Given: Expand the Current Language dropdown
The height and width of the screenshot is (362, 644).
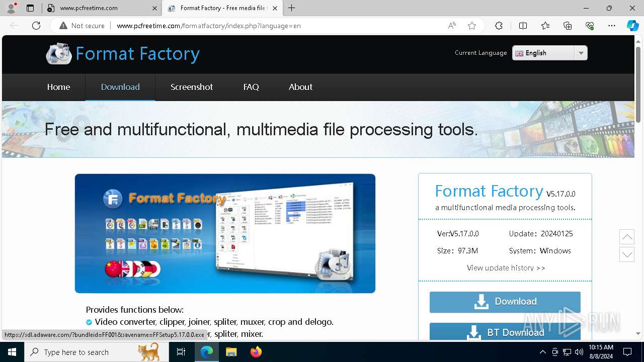Looking at the screenshot, I should pos(549,53).
